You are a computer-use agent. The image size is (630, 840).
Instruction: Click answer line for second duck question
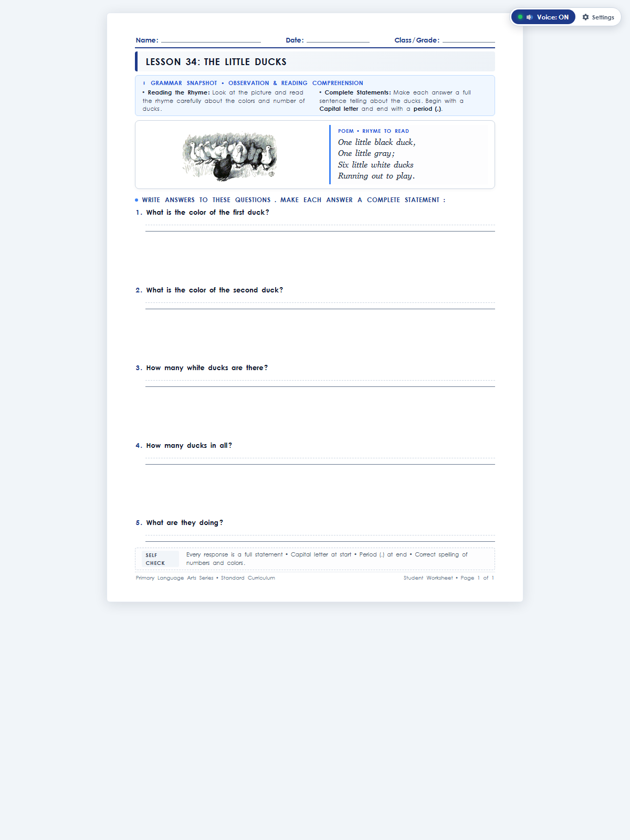click(x=320, y=306)
